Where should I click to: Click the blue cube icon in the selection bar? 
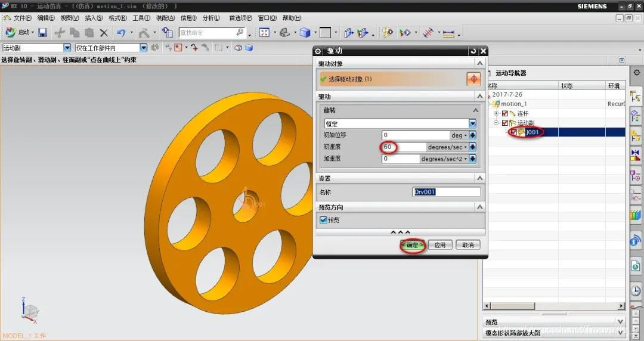[249, 48]
